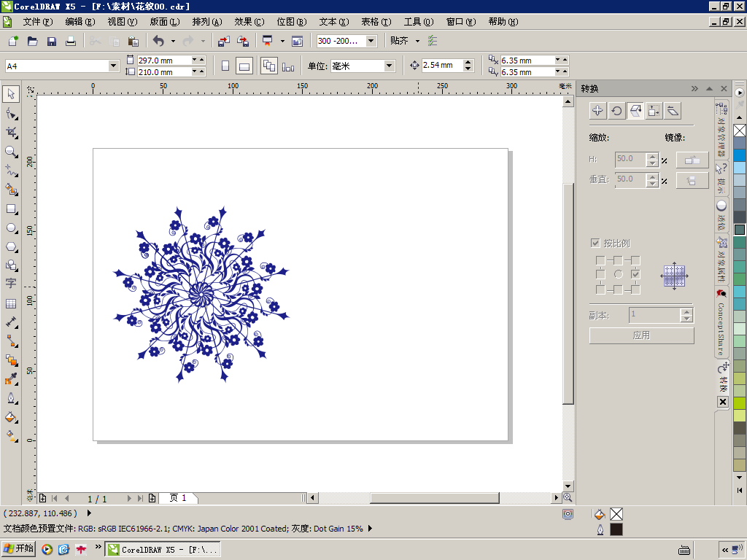The image size is (747, 560).
Task: Switch to Rotate transform tab
Action: pyautogui.click(x=616, y=111)
